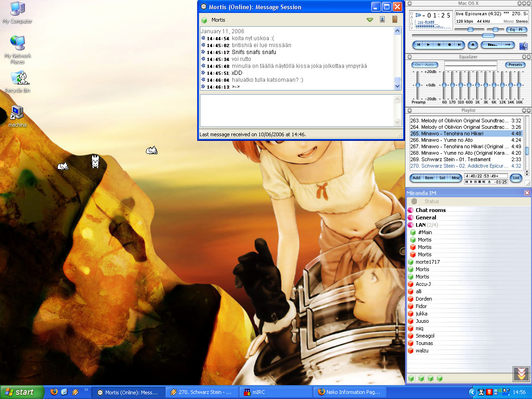
Task: Toggle repeat arrow button in Winamp
Action: pyautogui.click(x=508, y=44)
